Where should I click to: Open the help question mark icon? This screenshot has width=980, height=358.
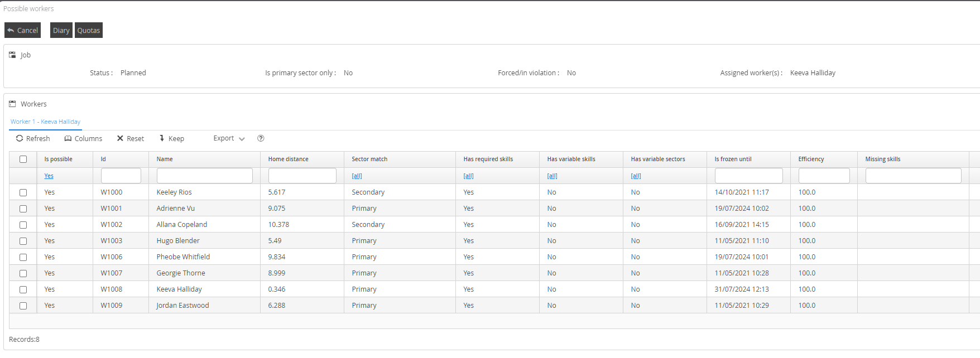(x=261, y=138)
